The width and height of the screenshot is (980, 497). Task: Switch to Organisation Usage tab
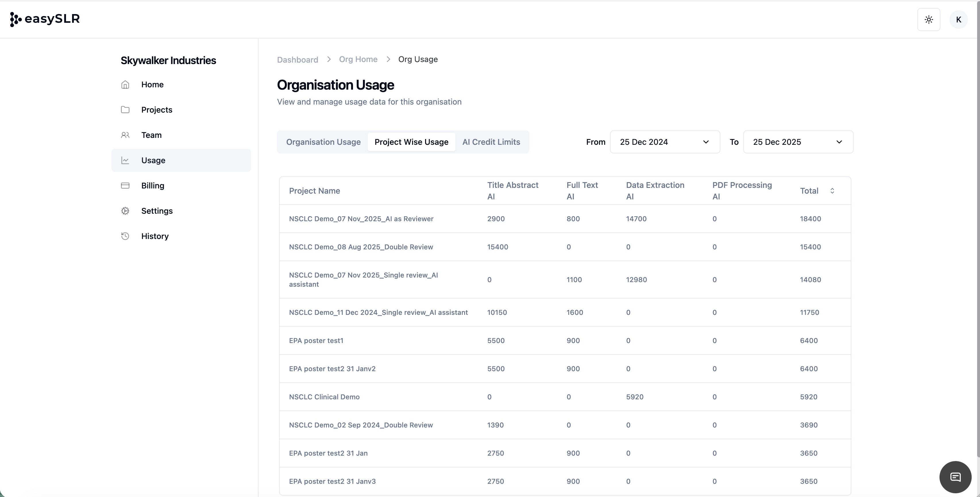click(x=323, y=142)
